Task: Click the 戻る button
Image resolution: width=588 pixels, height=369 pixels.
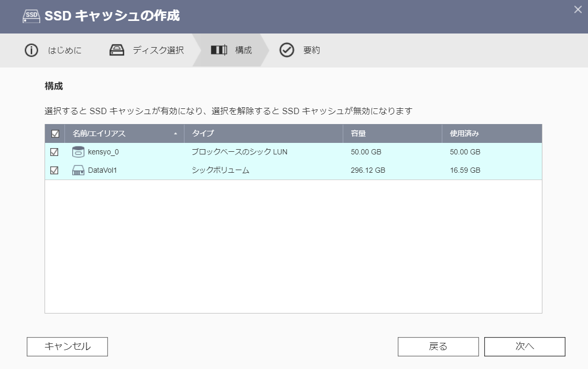Action: point(438,346)
